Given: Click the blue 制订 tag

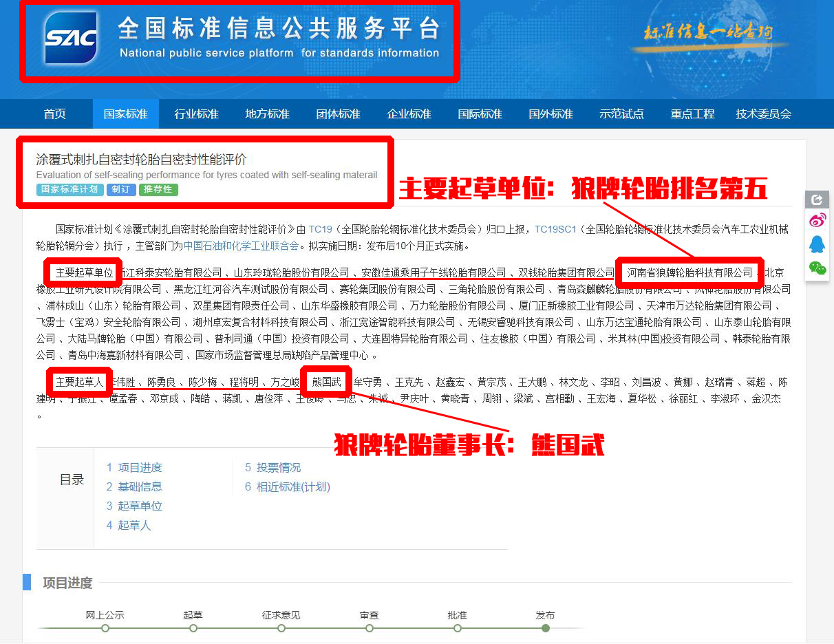Looking at the screenshot, I should click(x=121, y=189).
